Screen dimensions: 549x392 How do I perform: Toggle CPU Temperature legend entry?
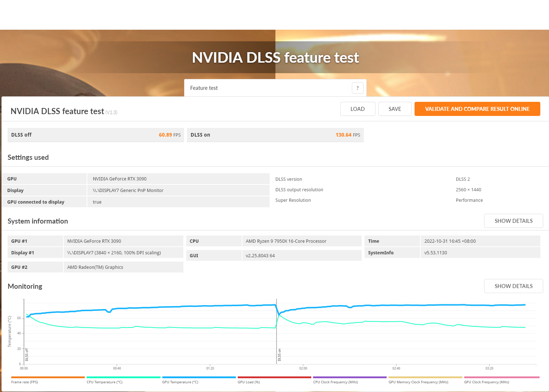click(x=123, y=380)
